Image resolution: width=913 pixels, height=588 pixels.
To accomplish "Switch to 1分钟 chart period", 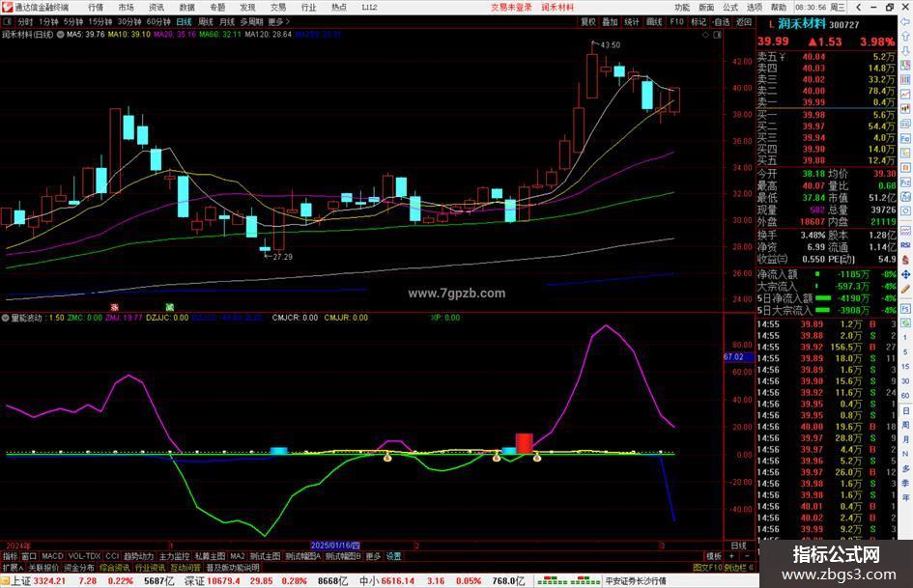I will click(x=48, y=21).
